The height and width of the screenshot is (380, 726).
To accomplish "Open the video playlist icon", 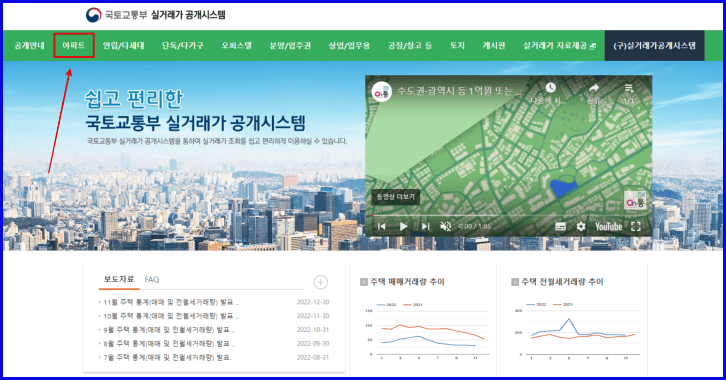I will click(628, 87).
